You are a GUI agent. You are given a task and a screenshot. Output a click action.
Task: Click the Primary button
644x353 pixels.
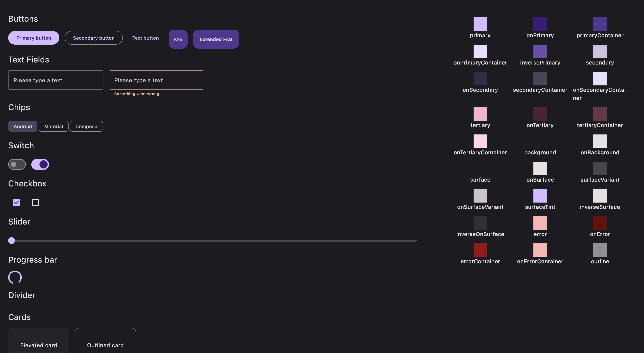click(34, 38)
